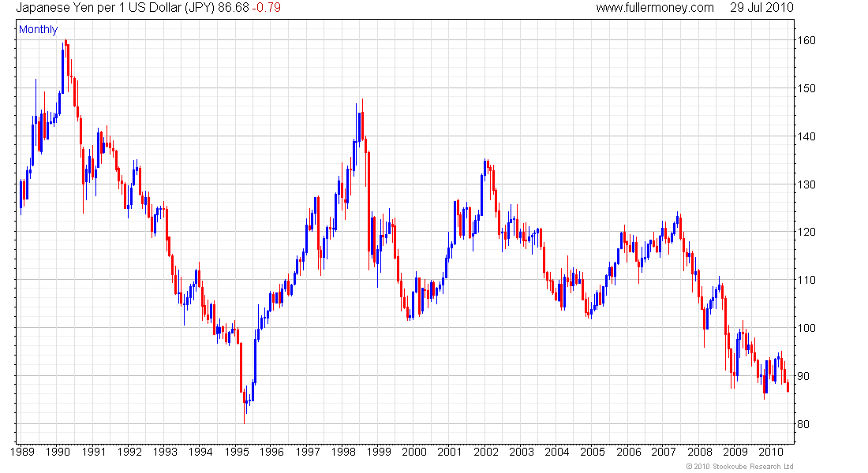The height and width of the screenshot is (473, 868).
Task: Click the 100 y-axis label
Action: 806,328
